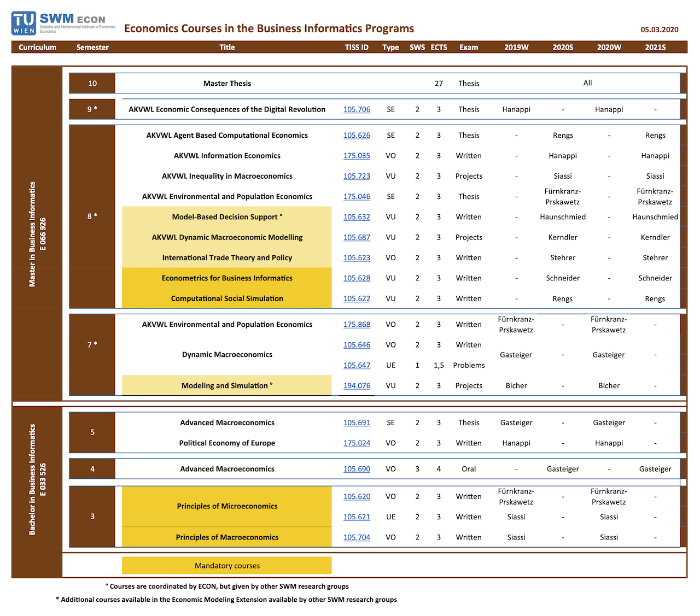Click Stehrer in the 2021S column
Viewport: 700px width, 616px height.
pos(655,257)
